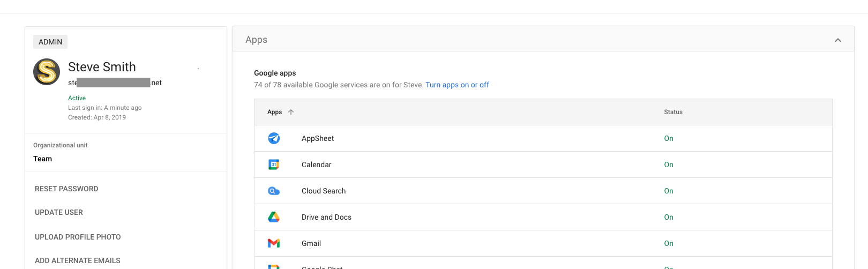Click UPLOAD PROFILE PHOTO

point(78,237)
